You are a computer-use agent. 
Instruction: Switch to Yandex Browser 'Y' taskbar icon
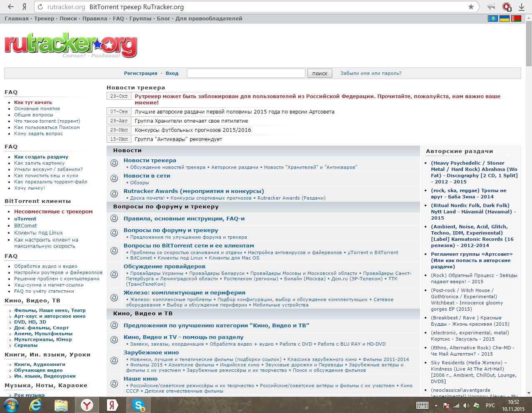click(x=87, y=405)
